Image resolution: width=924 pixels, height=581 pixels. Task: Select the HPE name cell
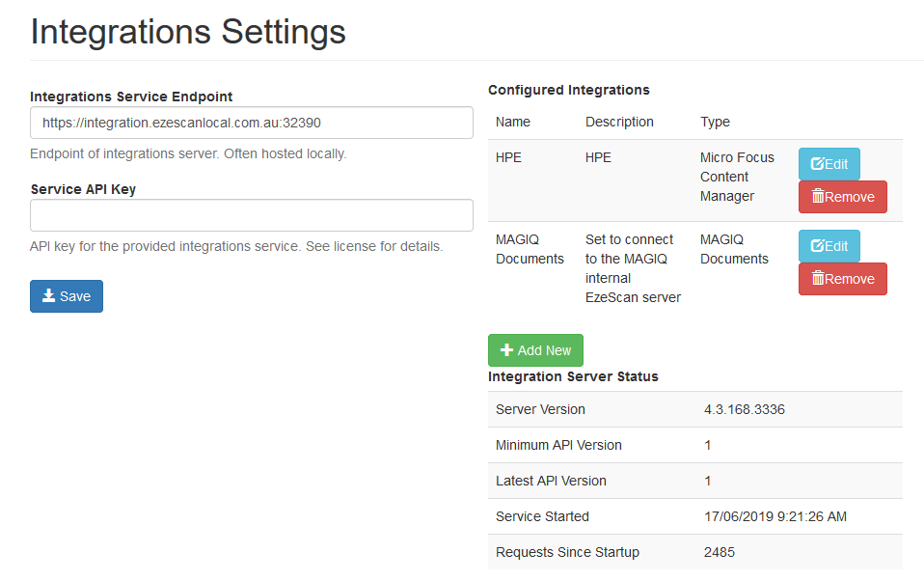tap(508, 157)
